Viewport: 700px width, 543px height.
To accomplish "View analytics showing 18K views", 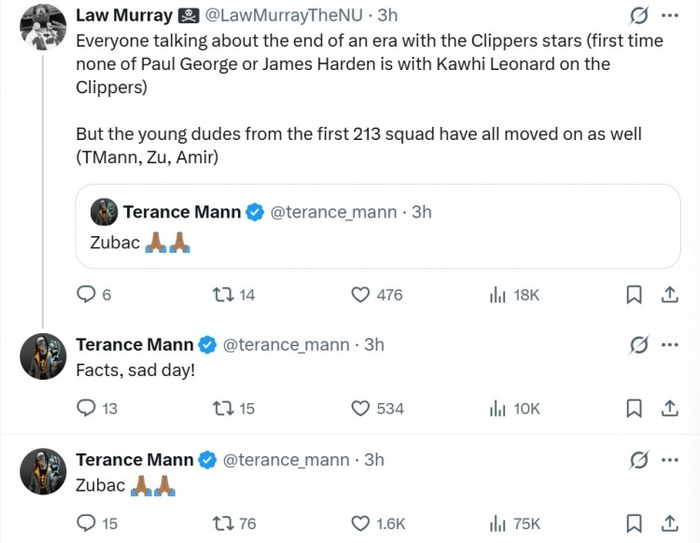I will 497,294.
